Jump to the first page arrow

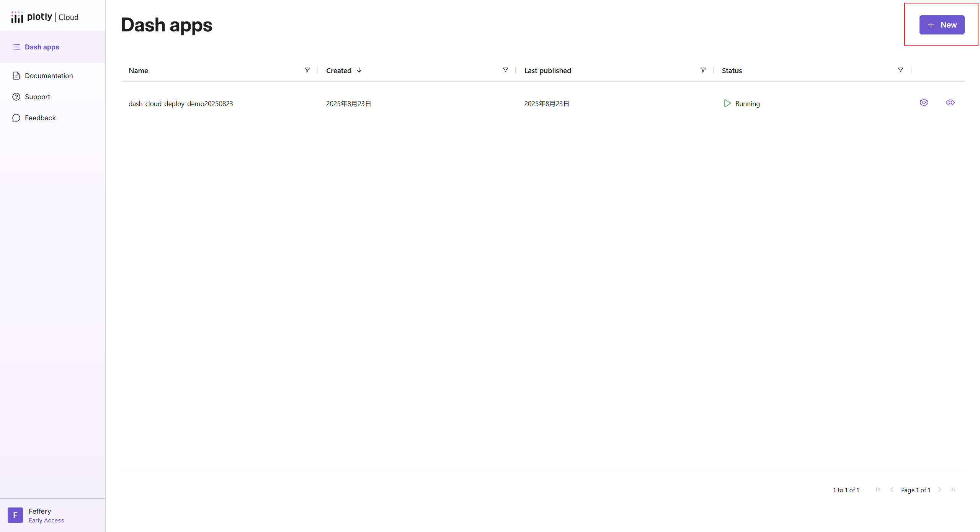(x=878, y=489)
